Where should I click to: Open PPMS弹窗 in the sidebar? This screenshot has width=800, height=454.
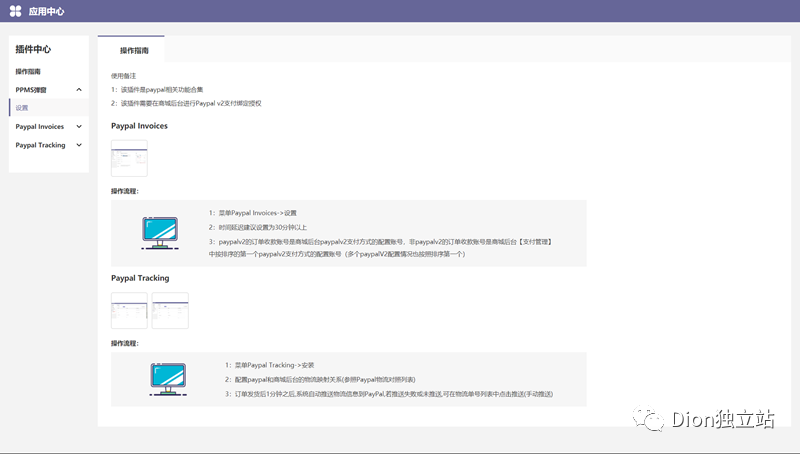pyautogui.click(x=31, y=90)
